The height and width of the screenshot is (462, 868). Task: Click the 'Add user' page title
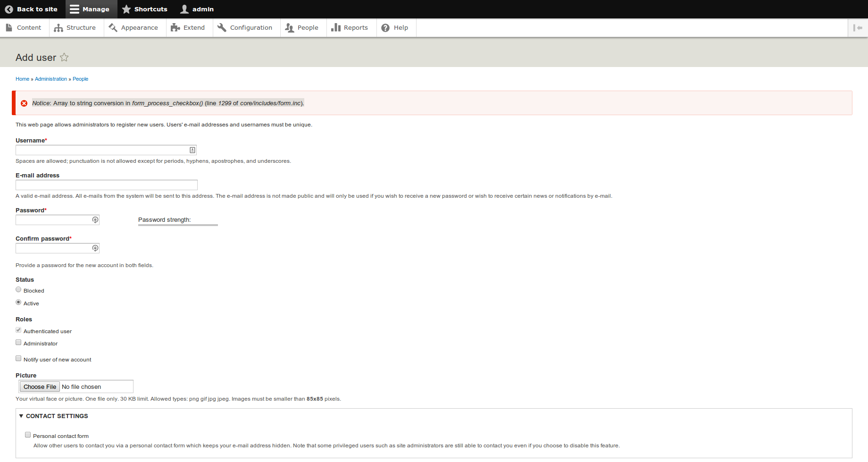[x=36, y=58]
